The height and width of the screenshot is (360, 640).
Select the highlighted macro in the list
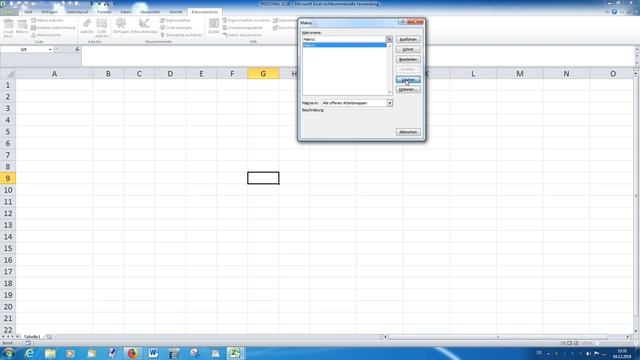coord(344,45)
